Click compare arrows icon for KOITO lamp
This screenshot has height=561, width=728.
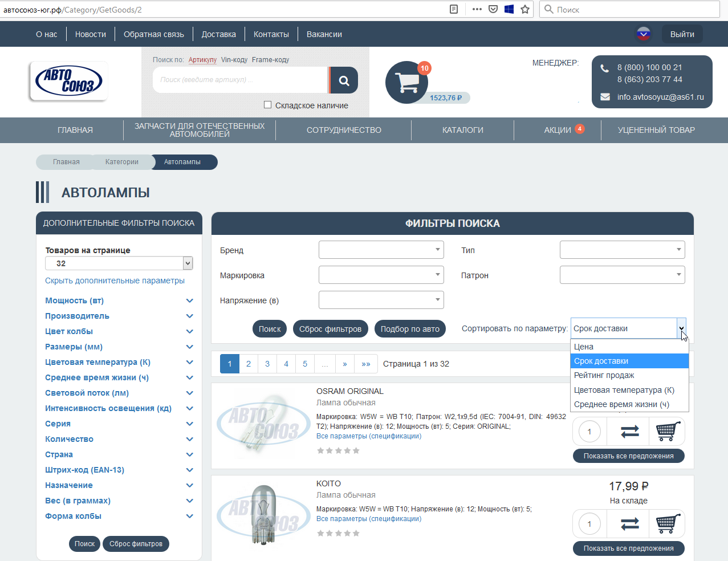pos(629,523)
